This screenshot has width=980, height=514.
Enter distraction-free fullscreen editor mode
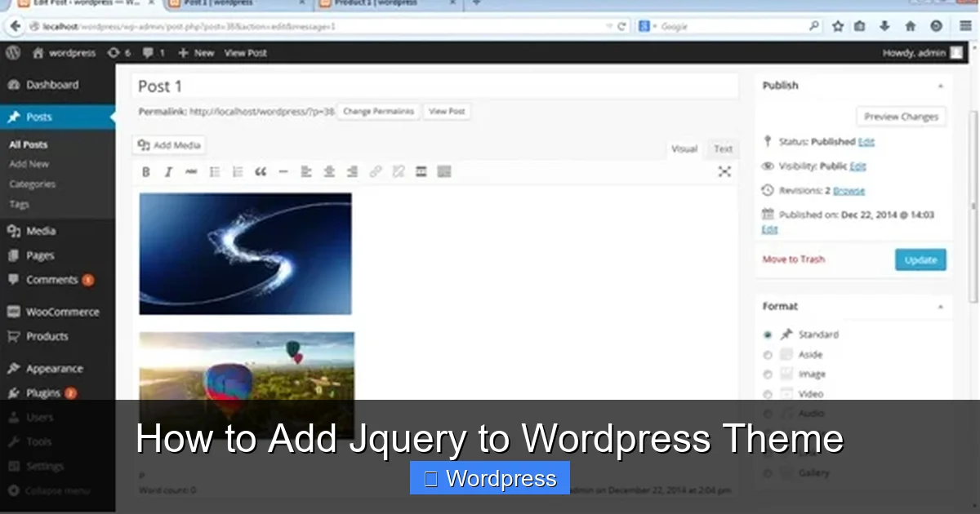click(724, 171)
